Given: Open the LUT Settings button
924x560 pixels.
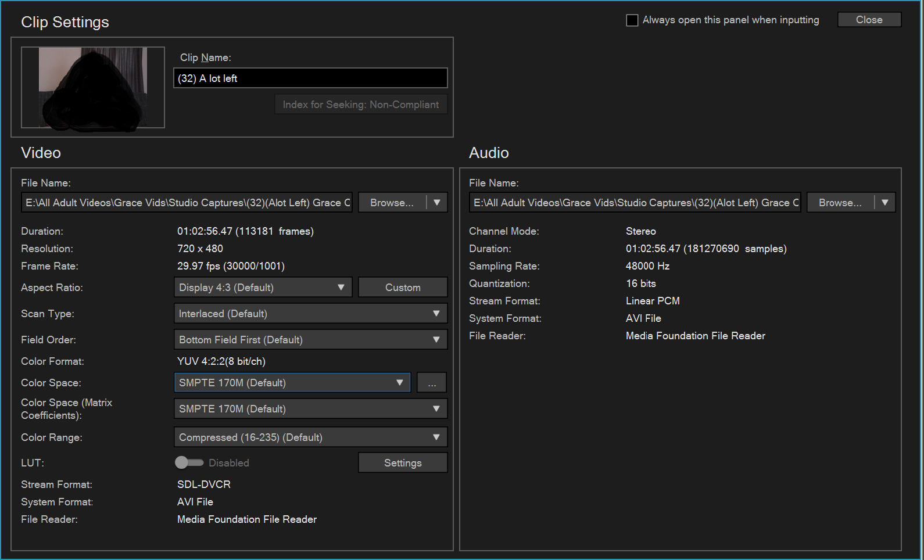Looking at the screenshot, I should tap(403, 463).
